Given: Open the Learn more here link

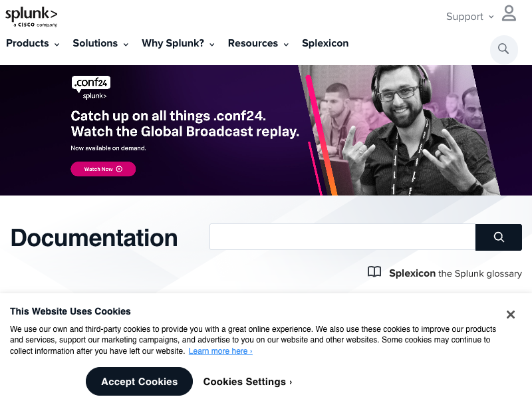Looking at the screenshot, I should (x=221, y=351).
